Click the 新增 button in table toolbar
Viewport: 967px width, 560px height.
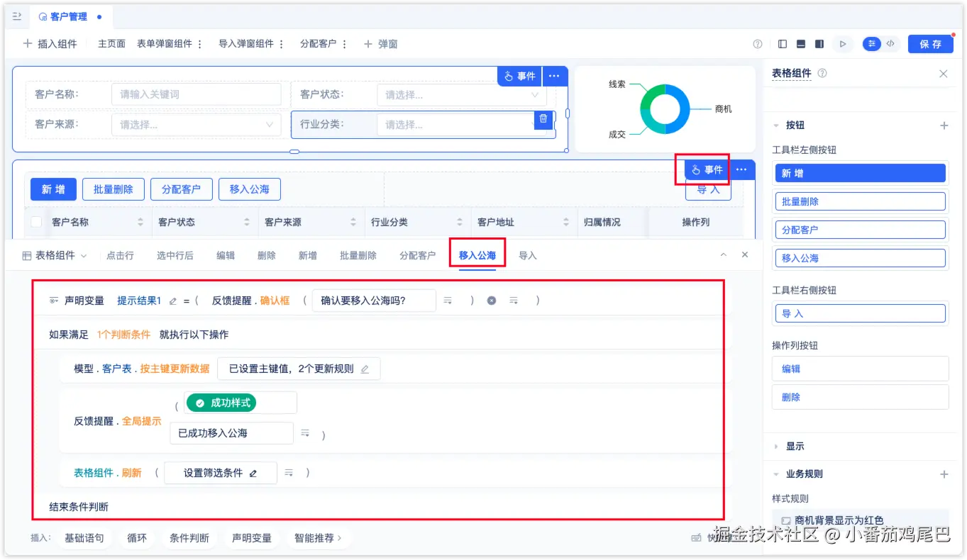click(x=53, y=189)
